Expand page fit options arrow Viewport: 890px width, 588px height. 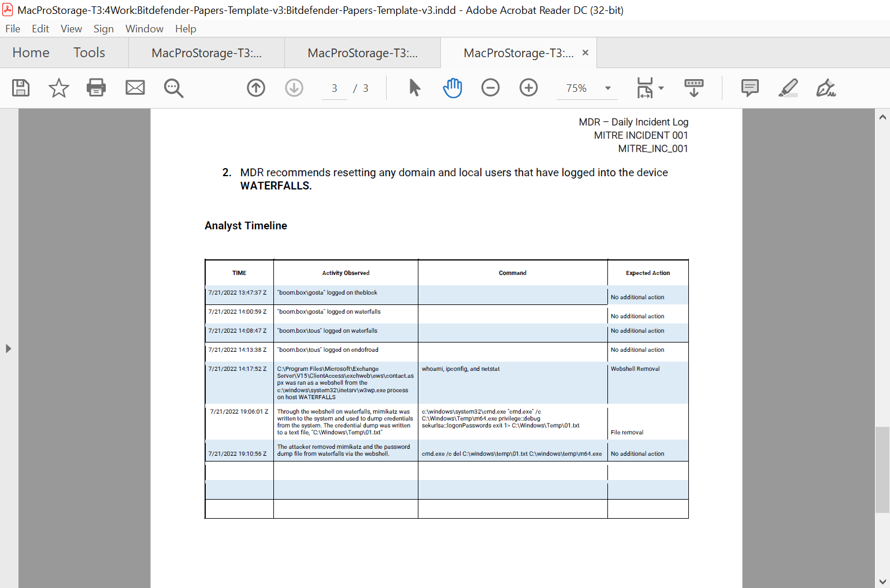[x=661, y=88]
